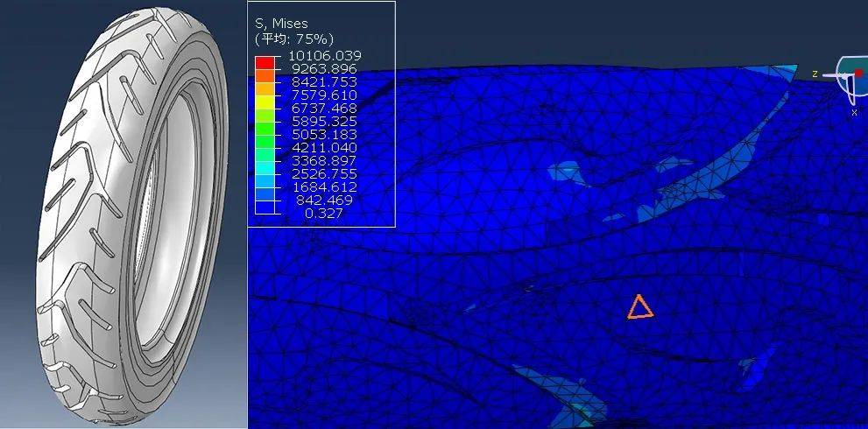This screenshot has width=868, height=429.
Task: Click the white tire model rendering
Action: pyautogui.click(x=131, y=217)
